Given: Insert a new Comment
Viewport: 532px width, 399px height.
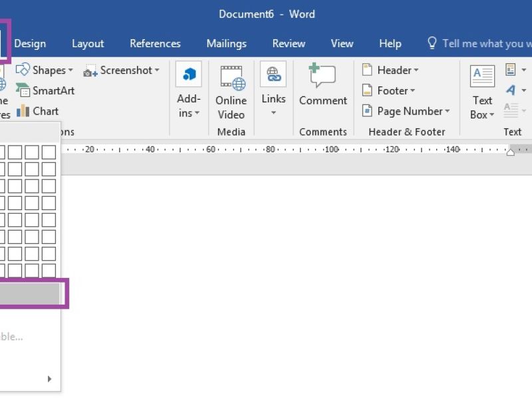Looking at the screenshot, I should point(323,84).
